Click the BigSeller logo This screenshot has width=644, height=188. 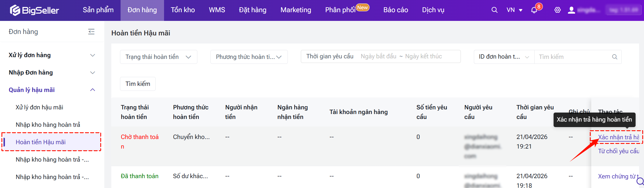coord(34,10)
